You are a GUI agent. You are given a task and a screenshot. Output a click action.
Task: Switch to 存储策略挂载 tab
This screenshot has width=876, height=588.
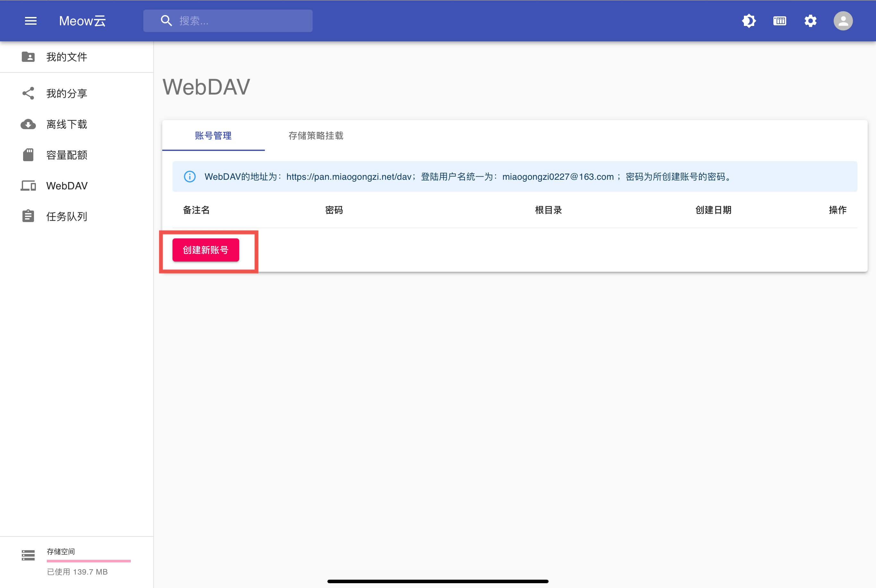pyautogui.click(x=316, y=136)
